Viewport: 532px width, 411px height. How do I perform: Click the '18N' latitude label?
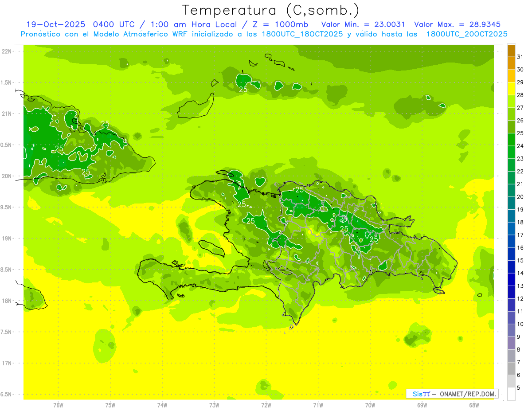tap(8, 301)
